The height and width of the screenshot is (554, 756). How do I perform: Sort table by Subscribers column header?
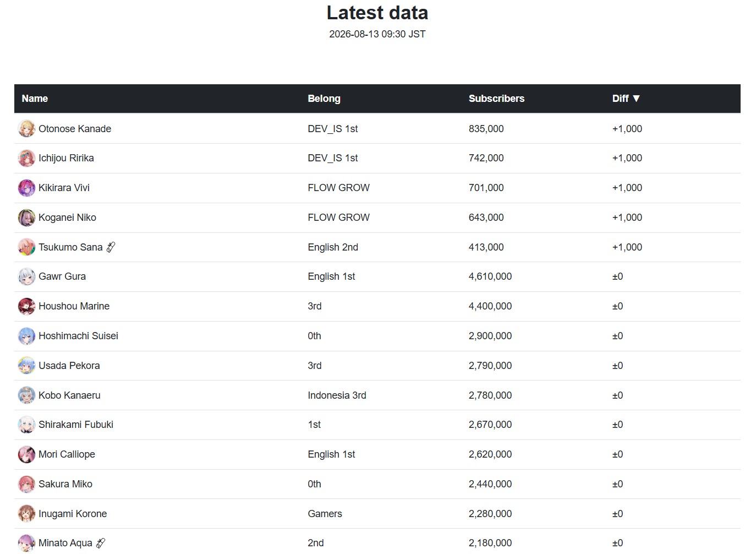point(496,99)
